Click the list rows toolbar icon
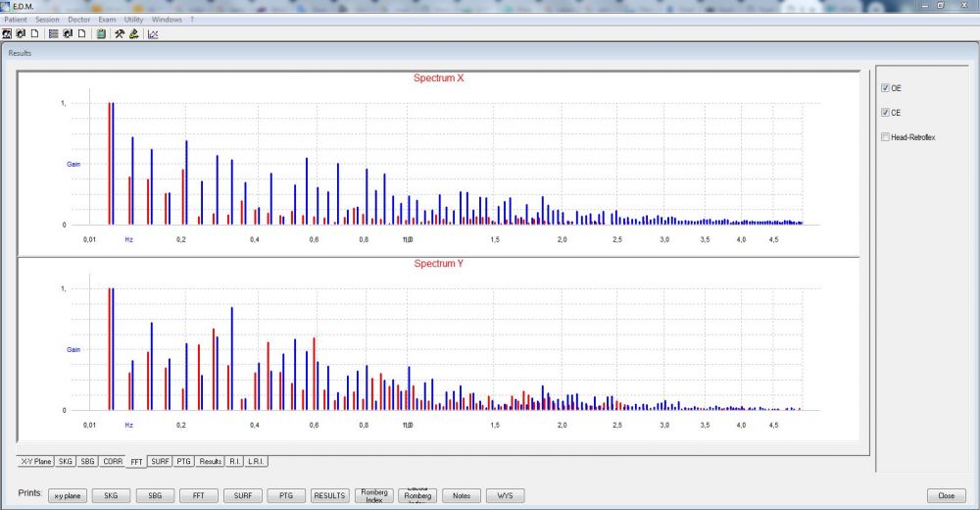Viewport: 980px width, 510px height. (53, 33)
